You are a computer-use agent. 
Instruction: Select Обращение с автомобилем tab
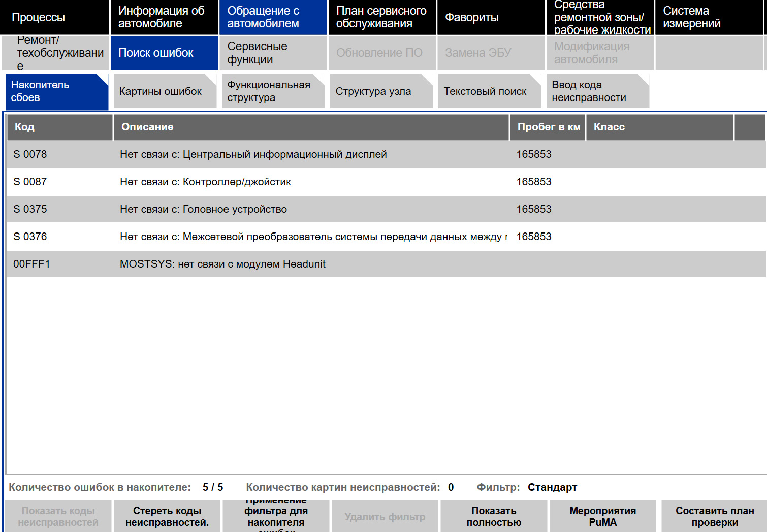point(273,17)
